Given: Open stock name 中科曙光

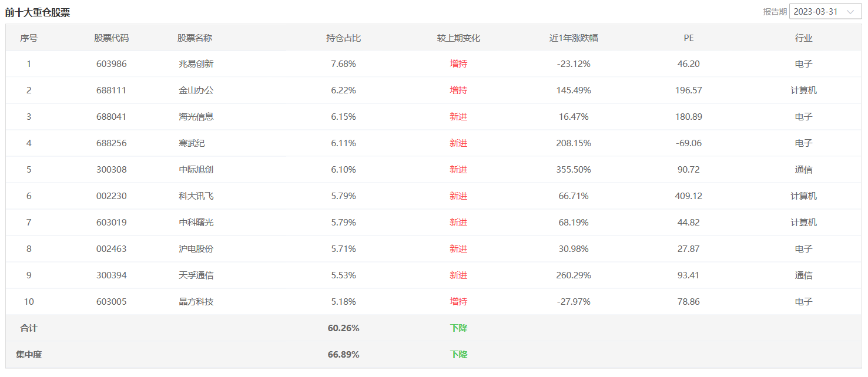Looking at the screenshot, I should tap(196, 223).
